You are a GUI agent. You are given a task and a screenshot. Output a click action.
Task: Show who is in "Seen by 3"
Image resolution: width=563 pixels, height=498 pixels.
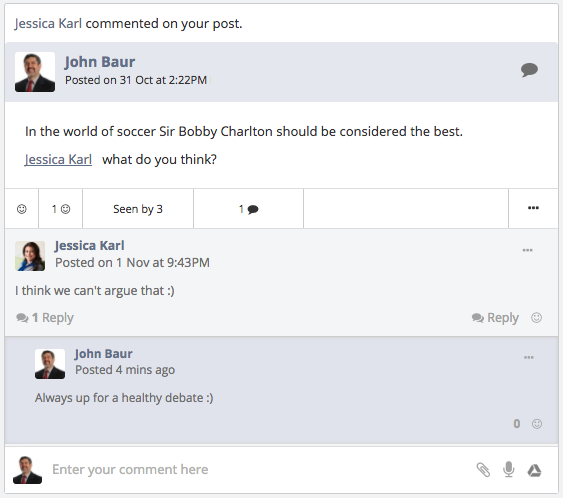138,209
